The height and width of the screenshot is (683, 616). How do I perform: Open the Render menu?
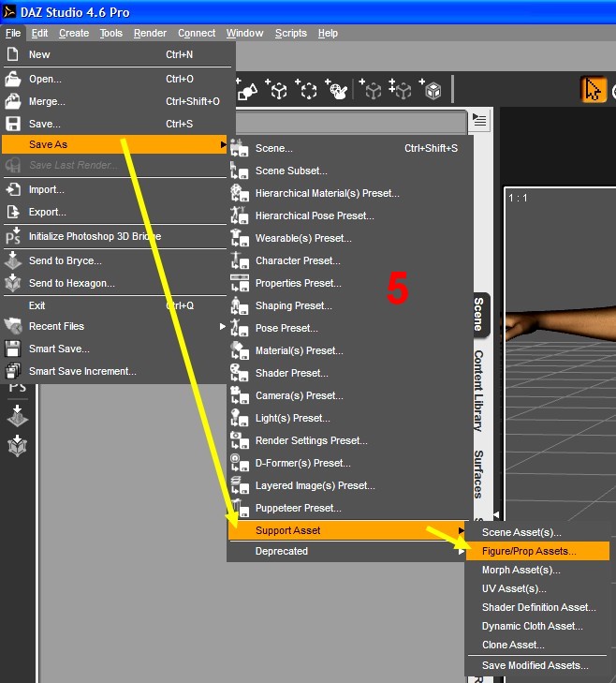pos(150,33)
